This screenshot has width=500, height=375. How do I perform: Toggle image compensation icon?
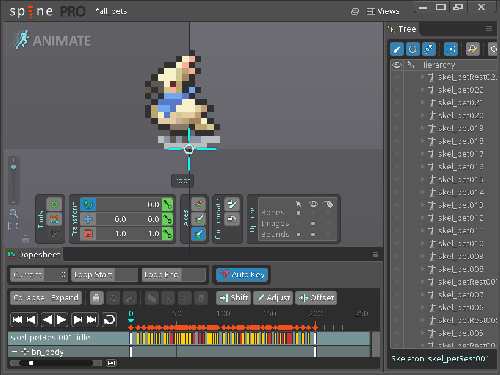(232, 219)
